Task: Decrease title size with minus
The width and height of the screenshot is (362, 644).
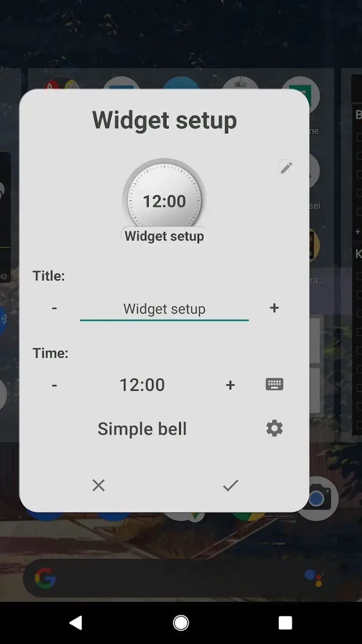Action: pos(54,308)
